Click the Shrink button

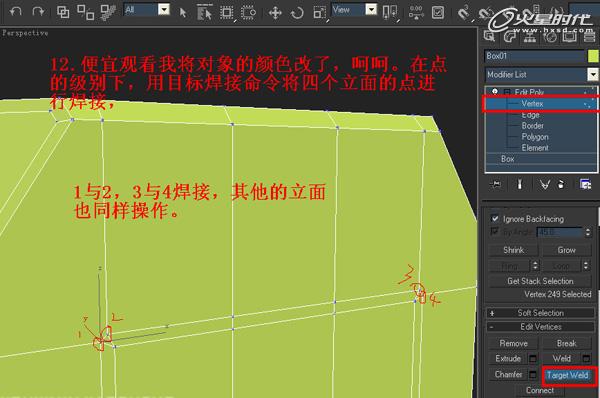(x=514, y=250)
